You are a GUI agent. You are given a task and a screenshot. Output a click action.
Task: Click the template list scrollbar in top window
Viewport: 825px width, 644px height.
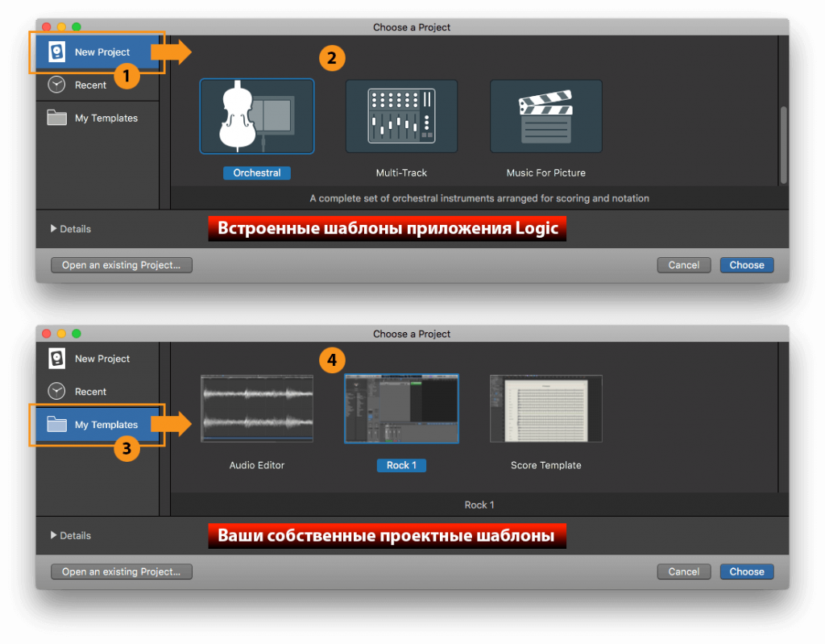[783, 145]
